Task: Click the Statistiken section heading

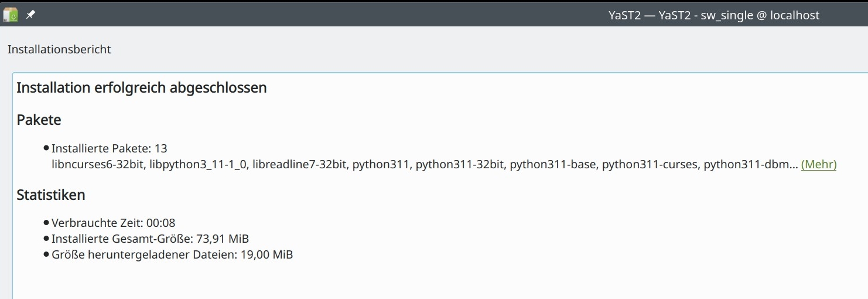Action: tap(51, 195)
